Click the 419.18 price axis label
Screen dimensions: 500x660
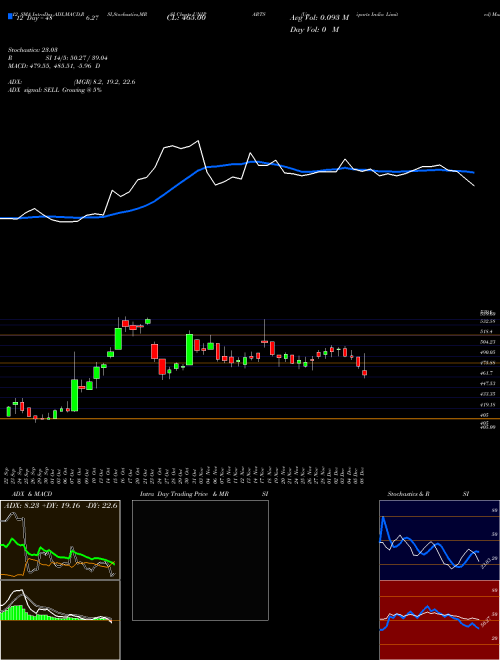point(487,405)
